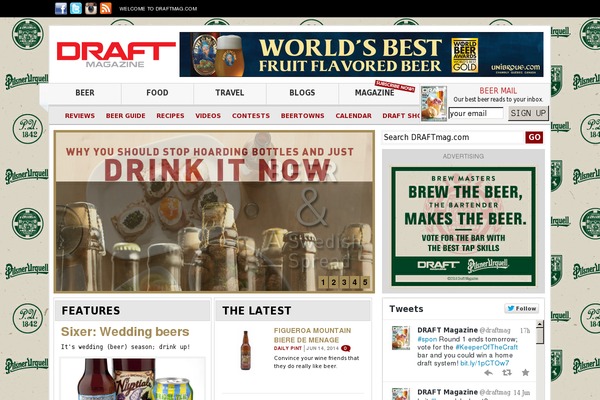Open the Twitter bird icon
This screenshot has width=600, height=400.
click(x=76, y=8)
